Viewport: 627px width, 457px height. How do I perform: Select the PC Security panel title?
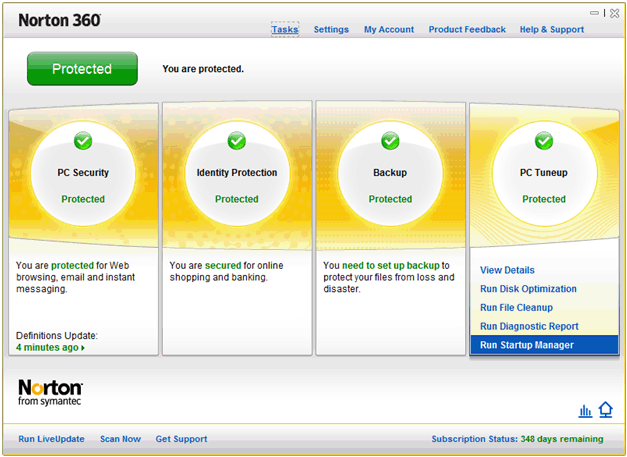coord(83,173)
